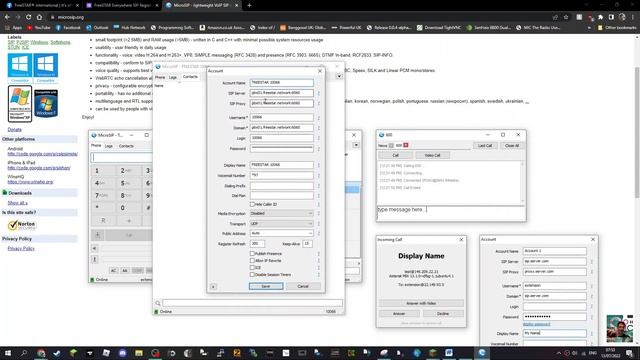Adjust the microphone volume slider in the dialpad window
The image size is (640, 360).
(127, 259)
